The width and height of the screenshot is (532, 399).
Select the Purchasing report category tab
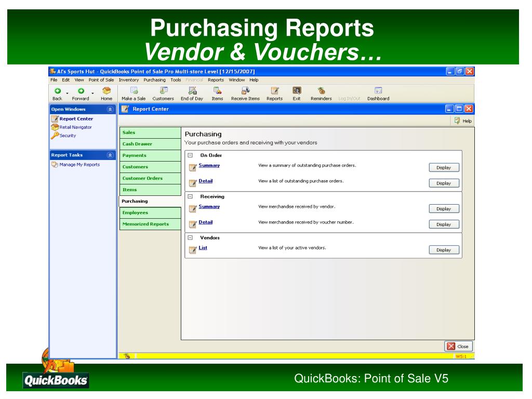tap(150, 201)
